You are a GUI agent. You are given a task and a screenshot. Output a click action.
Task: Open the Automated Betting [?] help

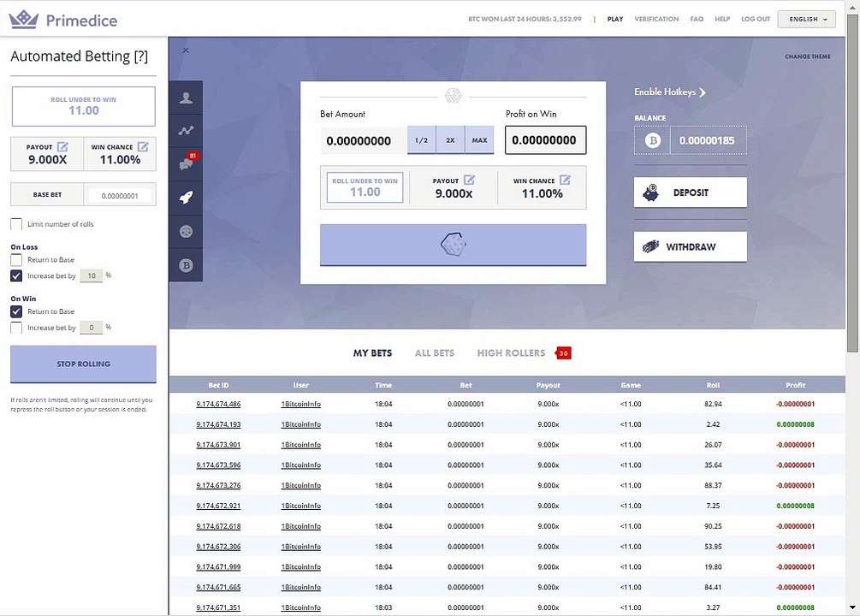(141, 56)
